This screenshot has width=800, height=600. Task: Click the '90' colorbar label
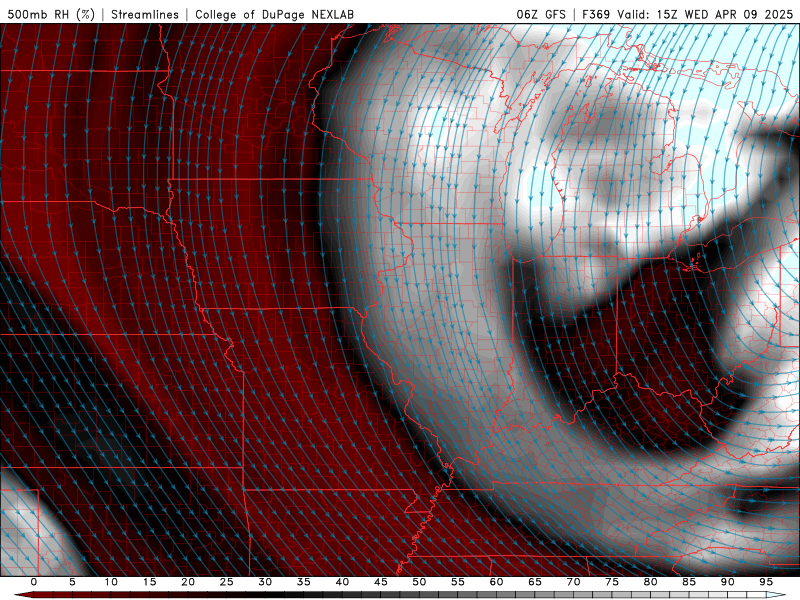tap(727, 582)
